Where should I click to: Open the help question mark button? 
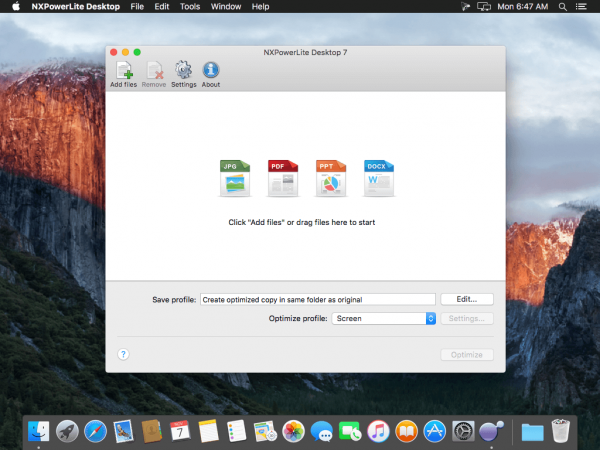123,354
